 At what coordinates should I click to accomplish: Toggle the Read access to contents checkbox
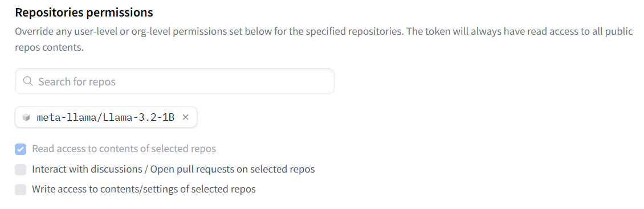click(x=21, y=149)
